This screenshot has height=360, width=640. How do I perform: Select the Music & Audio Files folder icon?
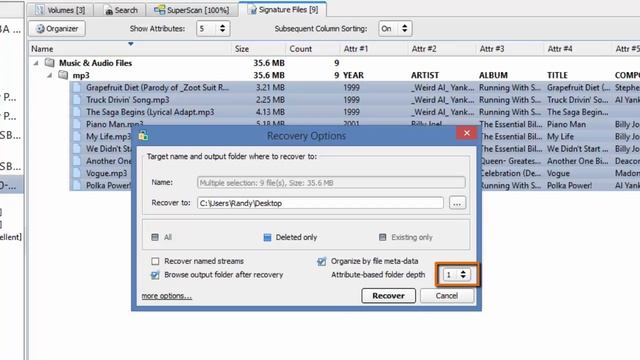click(x=50, y=62)
